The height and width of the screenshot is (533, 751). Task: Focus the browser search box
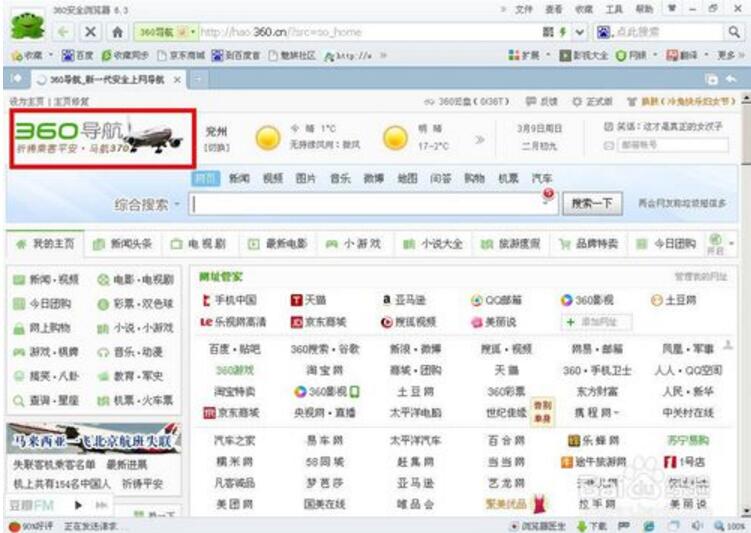coord(666,32)
